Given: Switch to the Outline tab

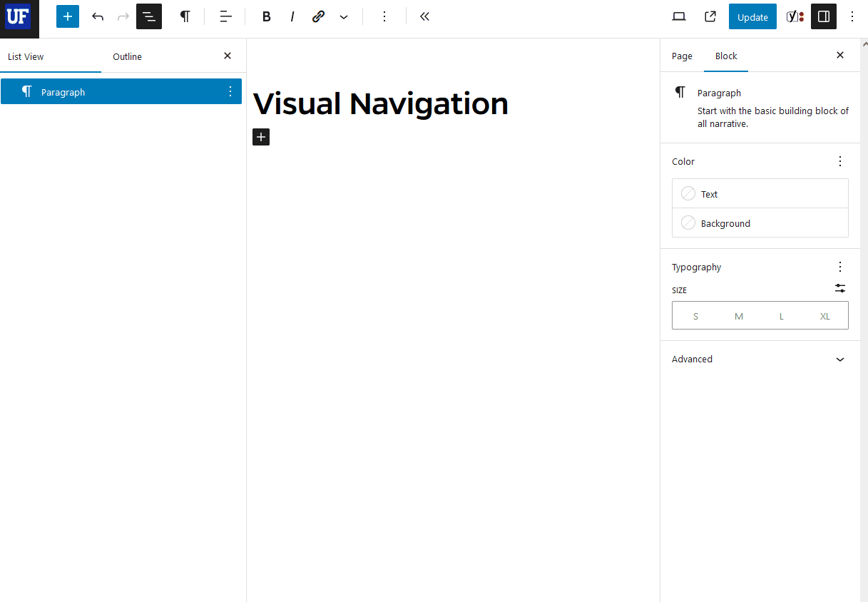Looking at the screenshot, I should coord(127,56).
